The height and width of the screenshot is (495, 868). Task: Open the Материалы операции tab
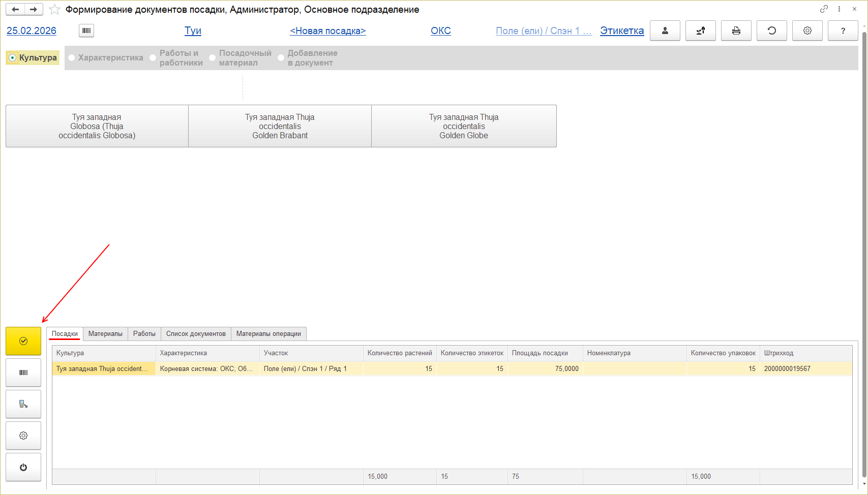click(268, 333)
